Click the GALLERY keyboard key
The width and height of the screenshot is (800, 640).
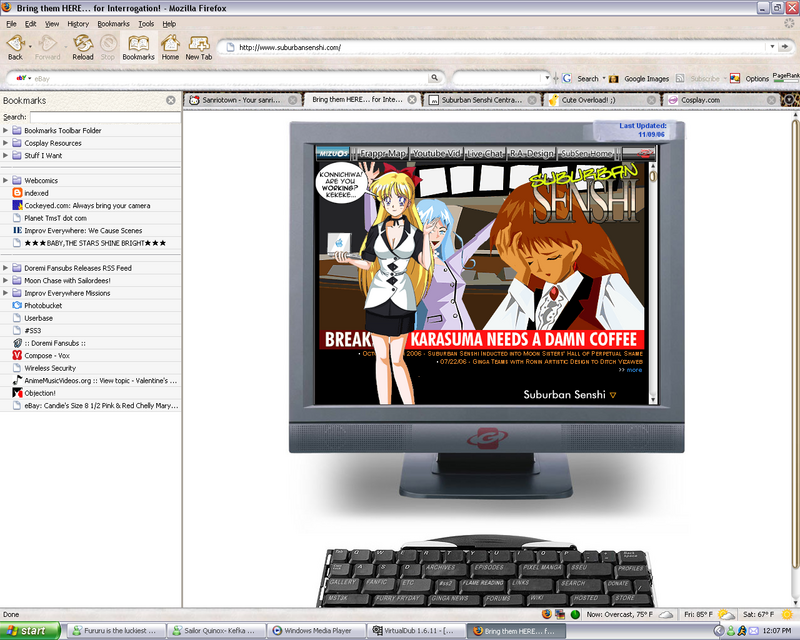point(342,582)
